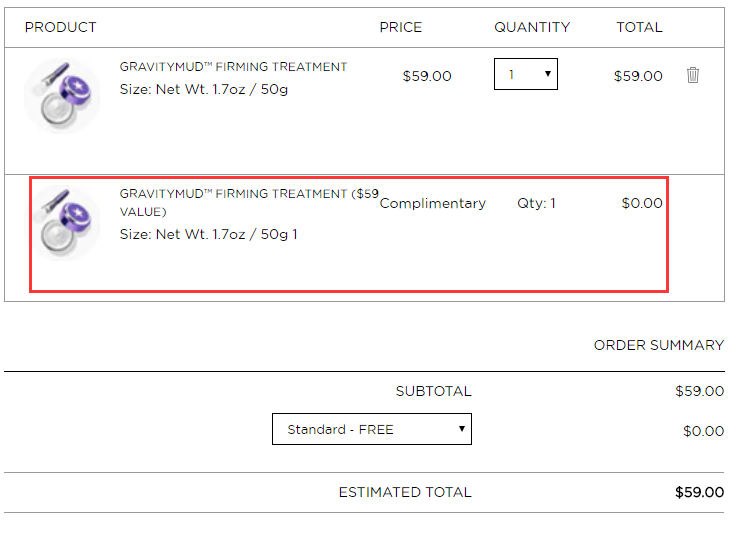Open GravityMud Firming Treatment product link
738x542 pixels.
pos(233,67)
